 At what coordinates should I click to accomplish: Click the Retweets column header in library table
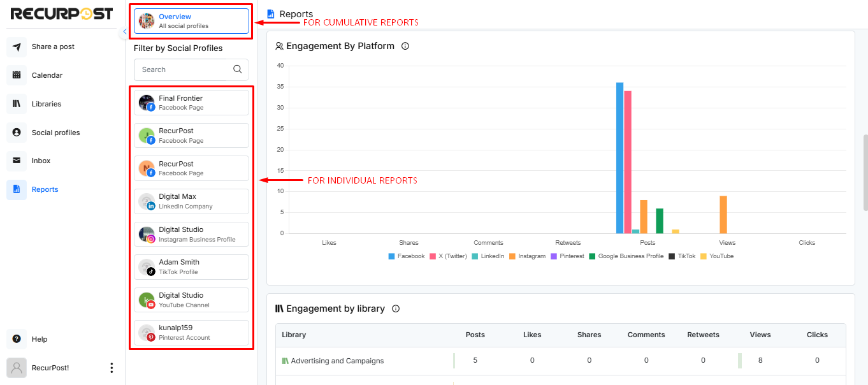click(x=703, y=335)
